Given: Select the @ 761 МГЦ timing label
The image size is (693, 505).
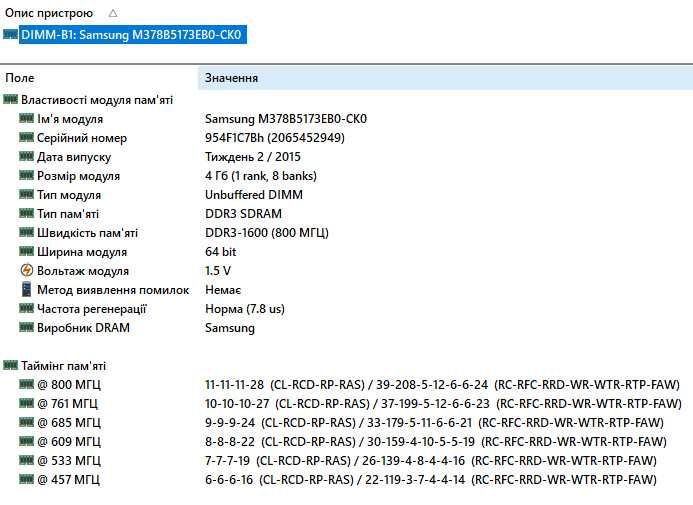Looking at the screenshot, I should (68, 404).
